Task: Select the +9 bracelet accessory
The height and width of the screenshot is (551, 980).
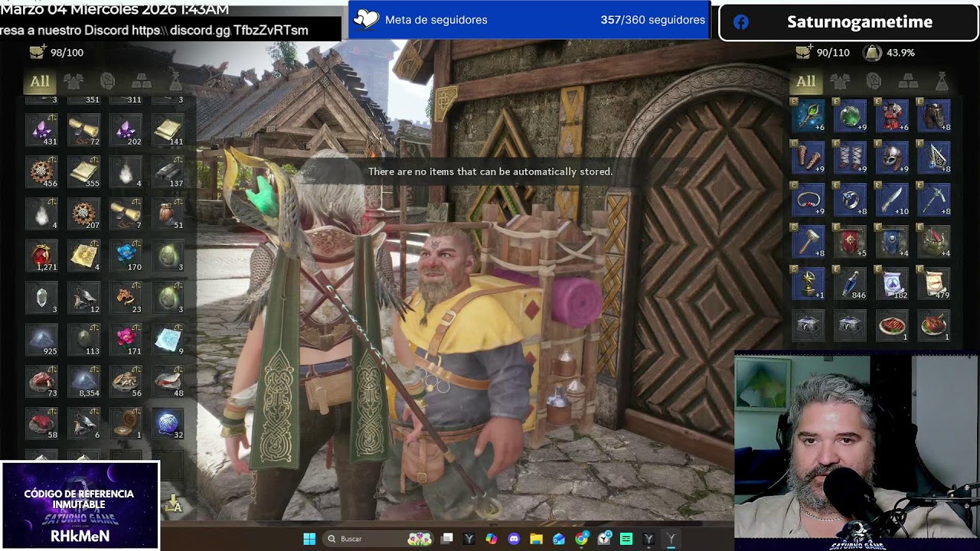Action: click(808, 199)
